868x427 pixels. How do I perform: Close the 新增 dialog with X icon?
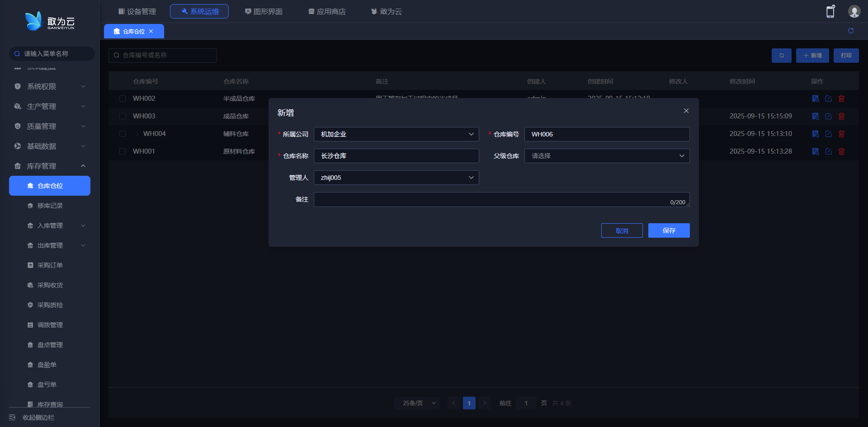(686, 111)
